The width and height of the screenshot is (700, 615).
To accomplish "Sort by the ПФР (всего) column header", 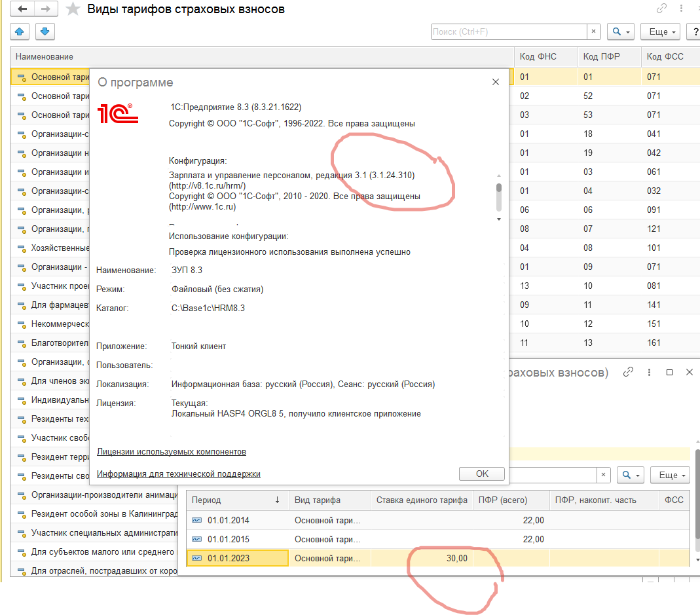I will pos(511,500).
